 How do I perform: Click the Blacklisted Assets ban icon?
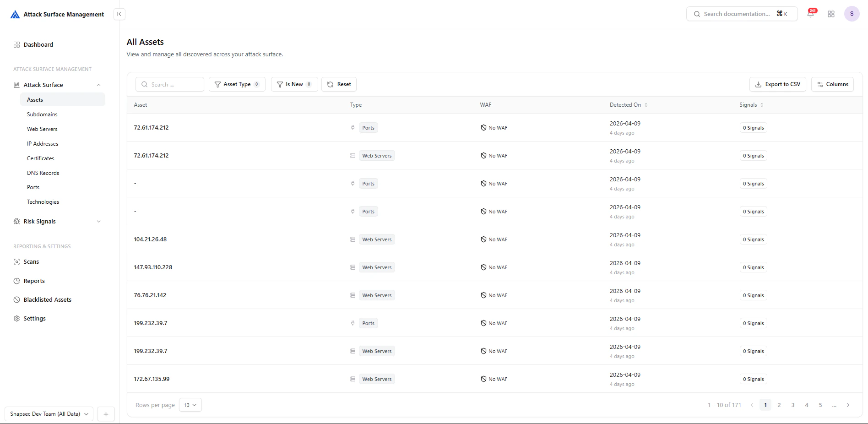click(16, 299)
